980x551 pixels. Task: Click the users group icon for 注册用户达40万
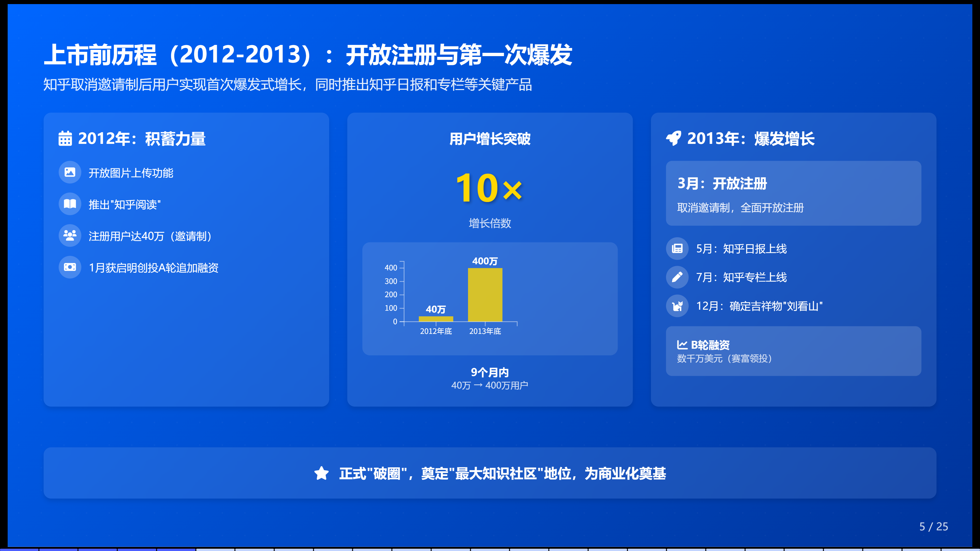coord(70,236)
